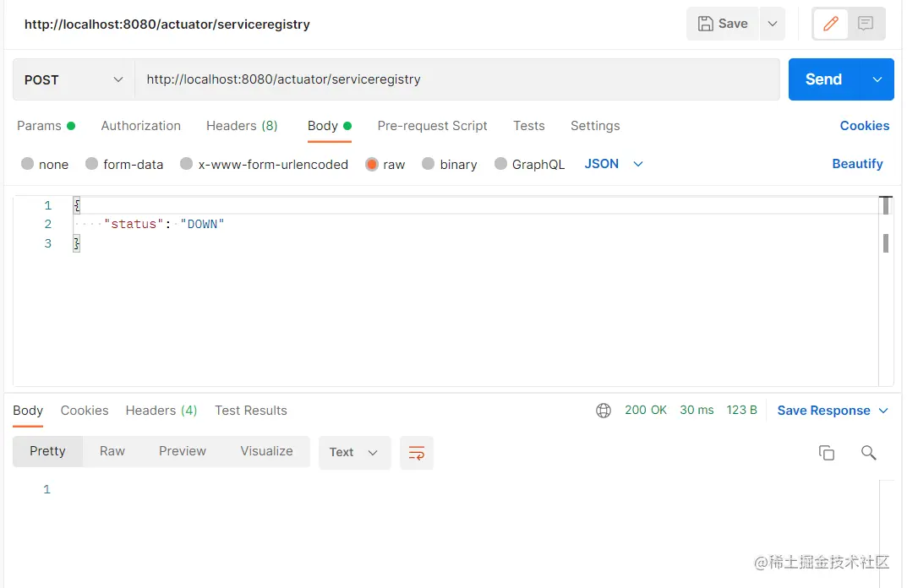The width and height of the screenshot is (907, 588).
Task: Open the Text format dropdown
Action: (354, 452)
